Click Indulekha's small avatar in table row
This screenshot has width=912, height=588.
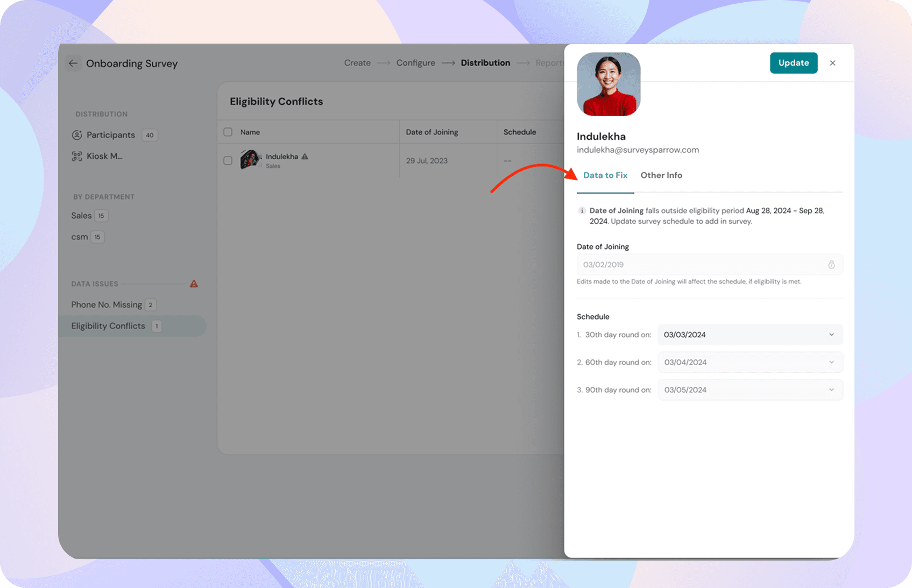coord(250,160)
